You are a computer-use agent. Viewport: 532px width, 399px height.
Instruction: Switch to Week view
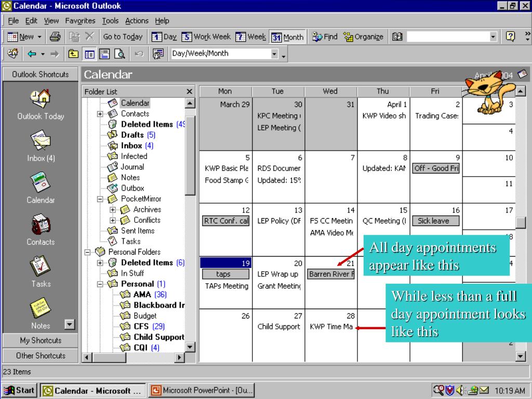point(251,37)
